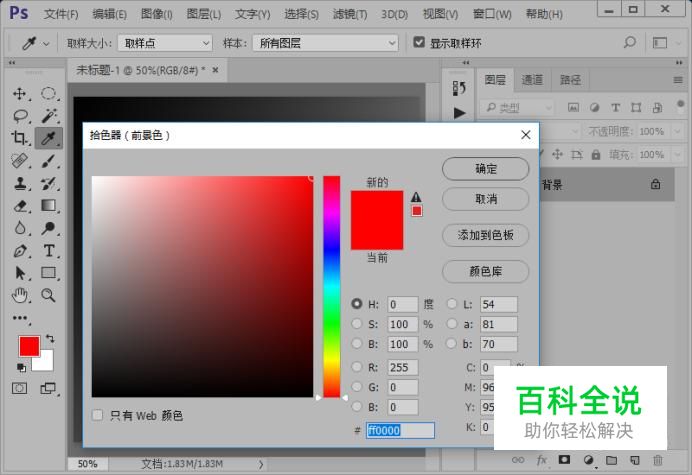Screen dimensions: 692x475
Task: Select the Pen tool
Action: [x=20, y=251]
